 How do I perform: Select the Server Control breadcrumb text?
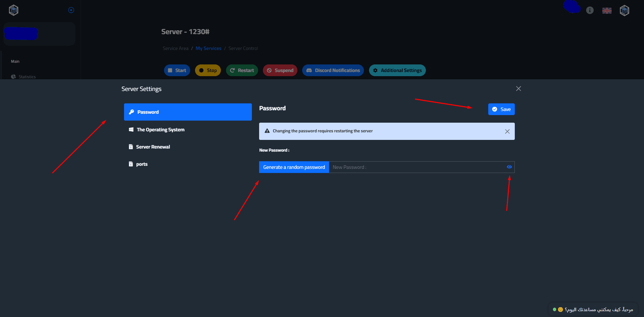tap(243, 48)
